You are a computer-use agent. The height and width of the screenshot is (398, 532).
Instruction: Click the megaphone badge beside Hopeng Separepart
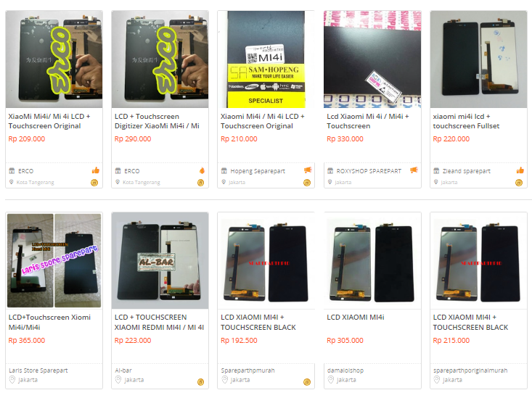tap(308, 170)
